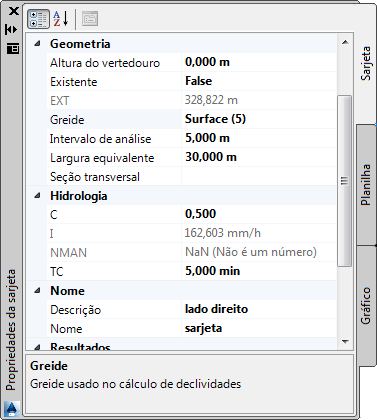Screen dimensions: 377x420
Task: Switch to the Planilha tab
Action: coord(366,185)
